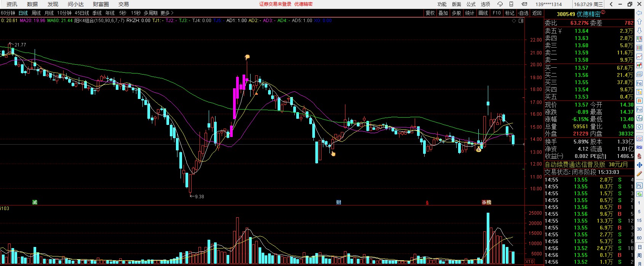This screenshot has height=266, width=644.
Task: Open the headset customer service icon
Action: [500, 4]
